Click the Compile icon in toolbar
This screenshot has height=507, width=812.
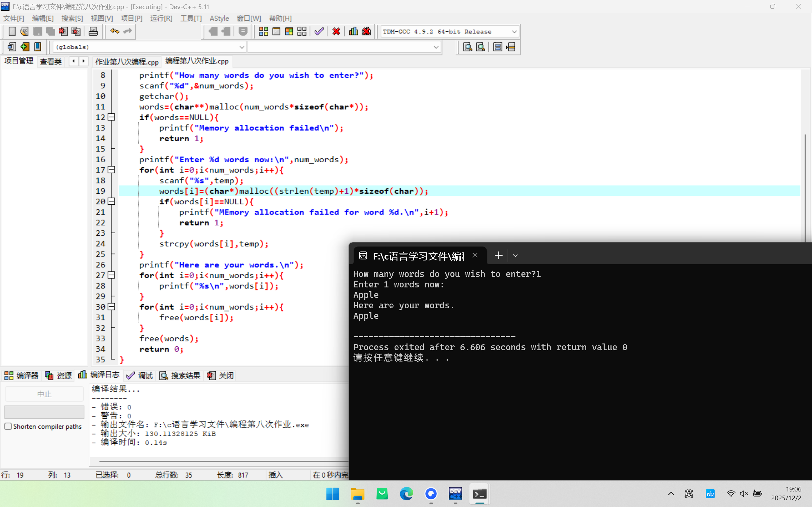click(x=263, y=31)
